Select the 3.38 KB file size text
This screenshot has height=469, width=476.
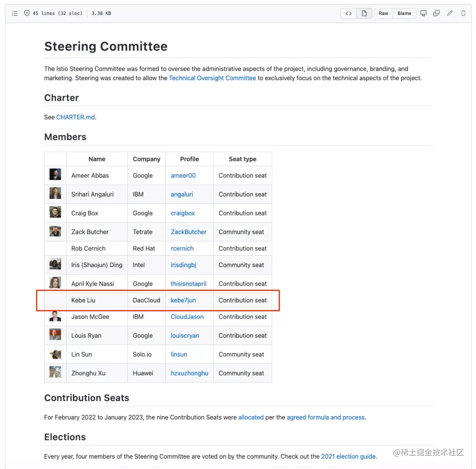point(101,13)
